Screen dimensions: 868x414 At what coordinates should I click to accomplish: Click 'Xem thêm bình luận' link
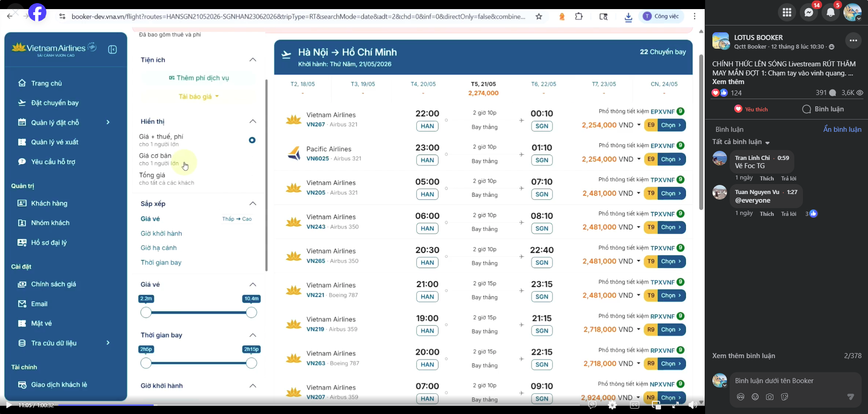point(744,356)
